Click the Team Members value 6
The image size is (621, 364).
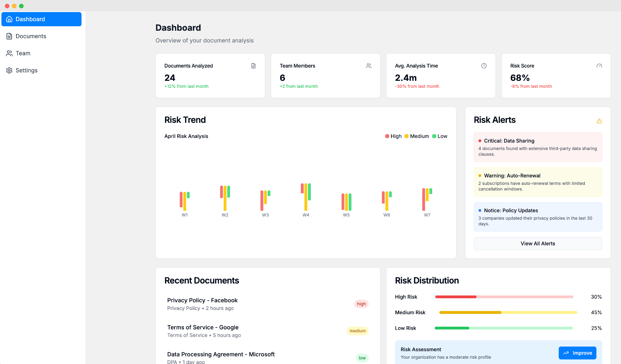coord(282,78)
